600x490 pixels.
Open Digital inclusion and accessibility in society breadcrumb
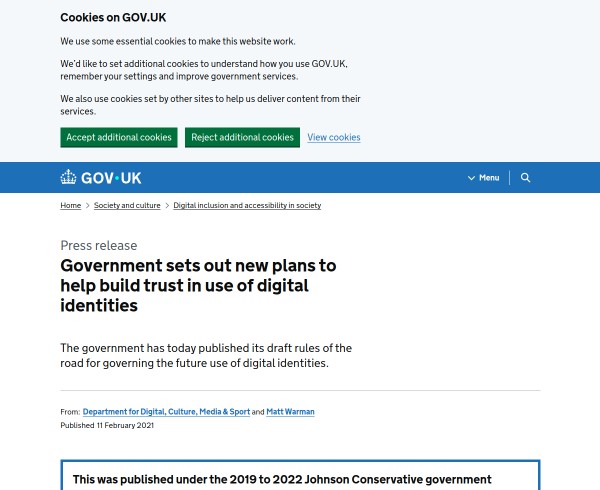(247, 205)
